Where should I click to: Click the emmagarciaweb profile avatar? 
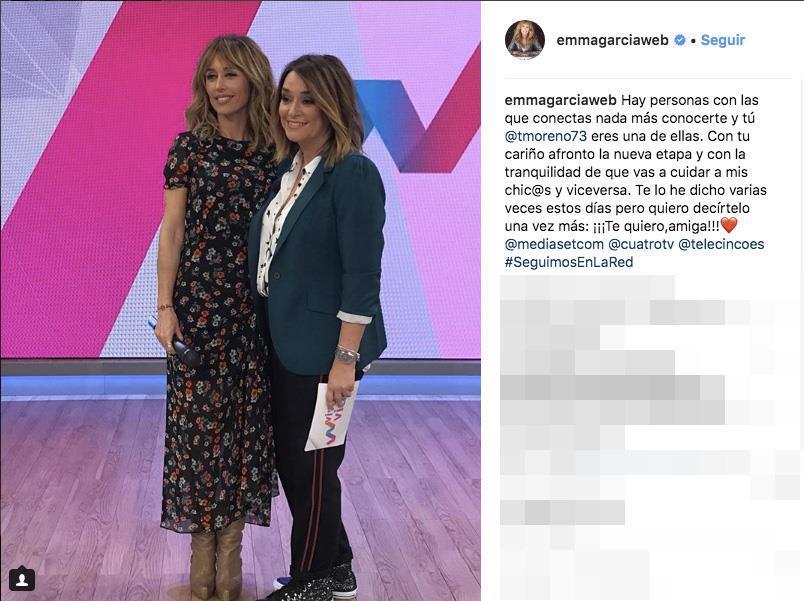(x=524, y=40)
